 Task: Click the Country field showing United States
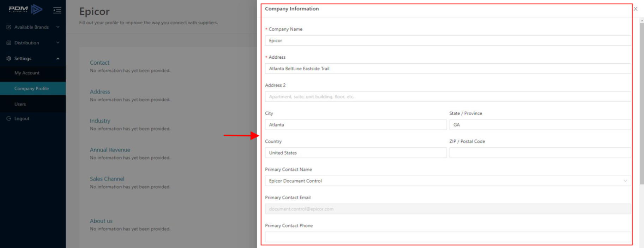click(x=356, y=153)
